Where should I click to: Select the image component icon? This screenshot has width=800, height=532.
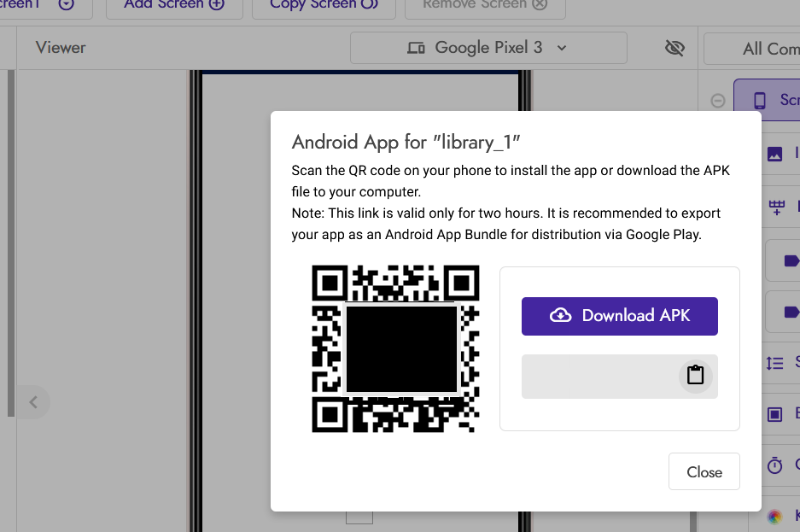pos(774,154)
